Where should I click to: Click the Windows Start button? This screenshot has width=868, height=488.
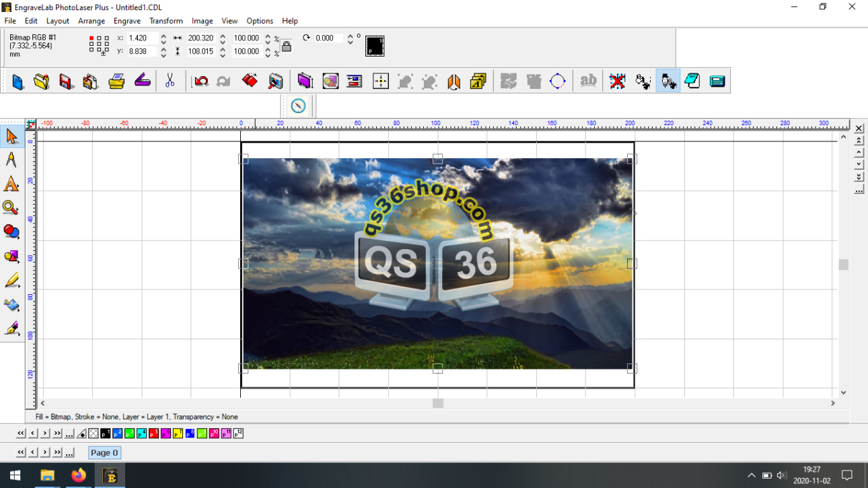(15, 475)
